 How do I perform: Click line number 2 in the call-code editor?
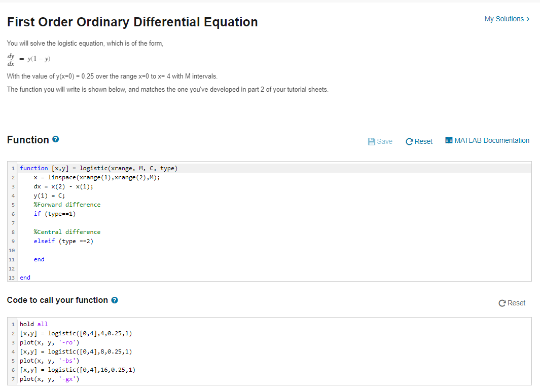point(13,333)
